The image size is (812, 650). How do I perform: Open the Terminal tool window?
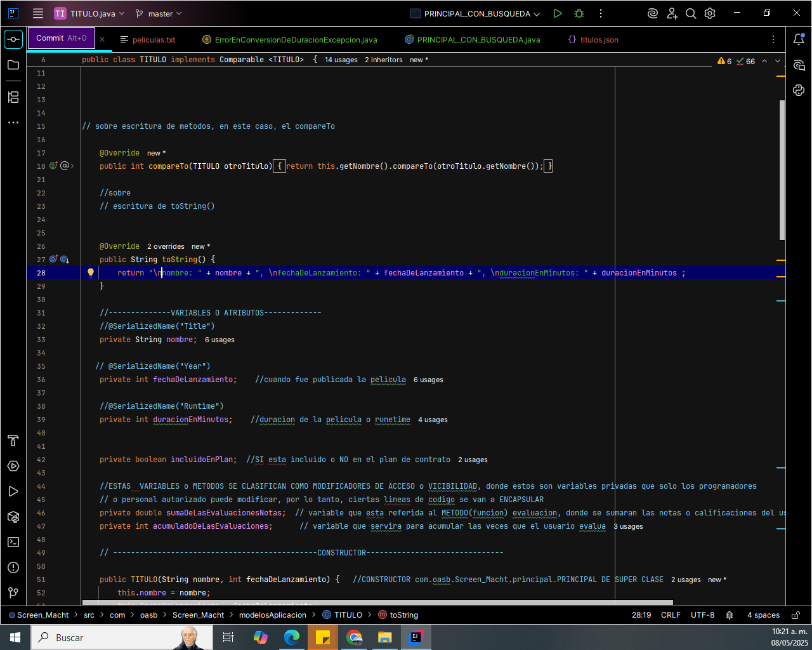[13, 542]
